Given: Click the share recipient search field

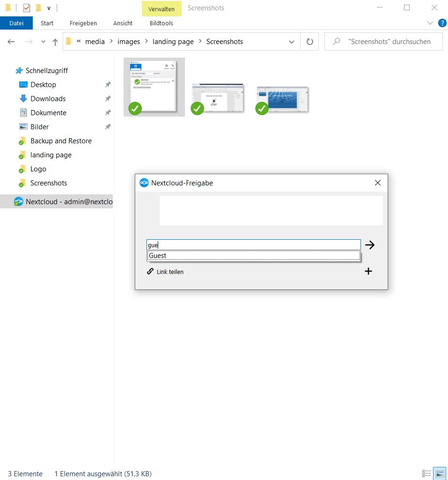Looking at the screenshot, I should click(x=253, y=245).
